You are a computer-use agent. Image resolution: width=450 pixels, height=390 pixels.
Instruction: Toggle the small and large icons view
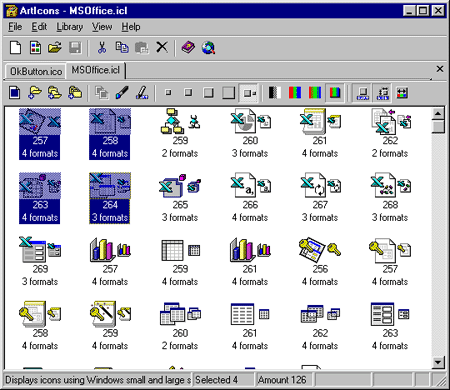click(x=249, y=93)
